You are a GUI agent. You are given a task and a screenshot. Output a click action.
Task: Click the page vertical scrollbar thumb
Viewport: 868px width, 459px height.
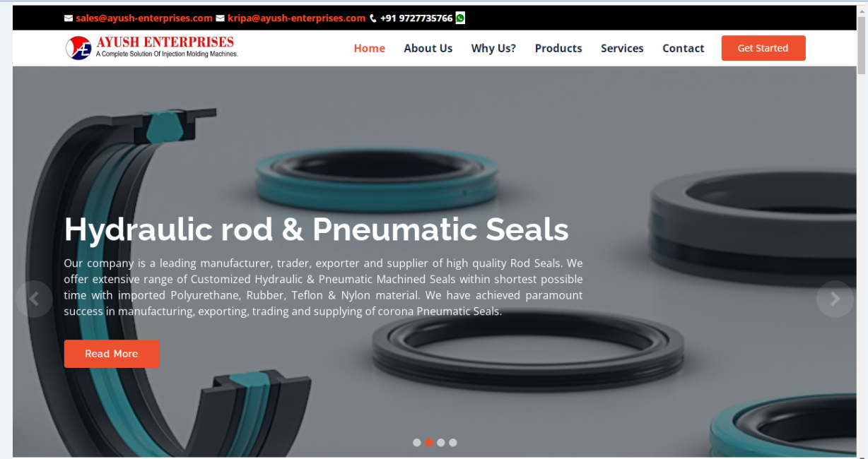click(x=862, y=44)
